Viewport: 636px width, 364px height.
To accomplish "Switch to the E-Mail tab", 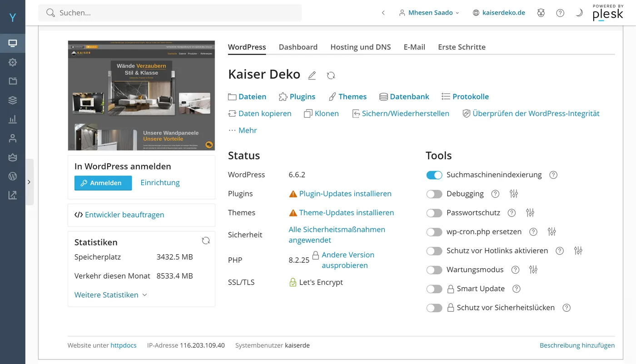I will pos(414,47).
